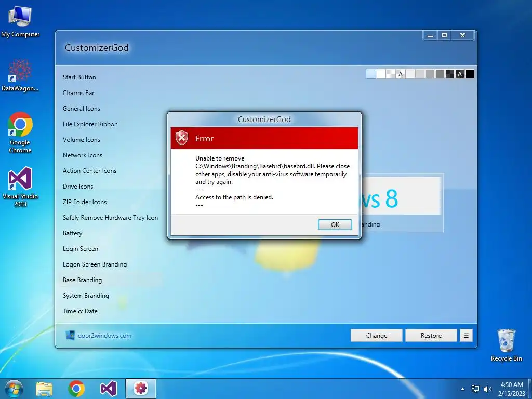Click the door2windows logo icon
Viewport: 532px width, 399px height.
point(70,335)
